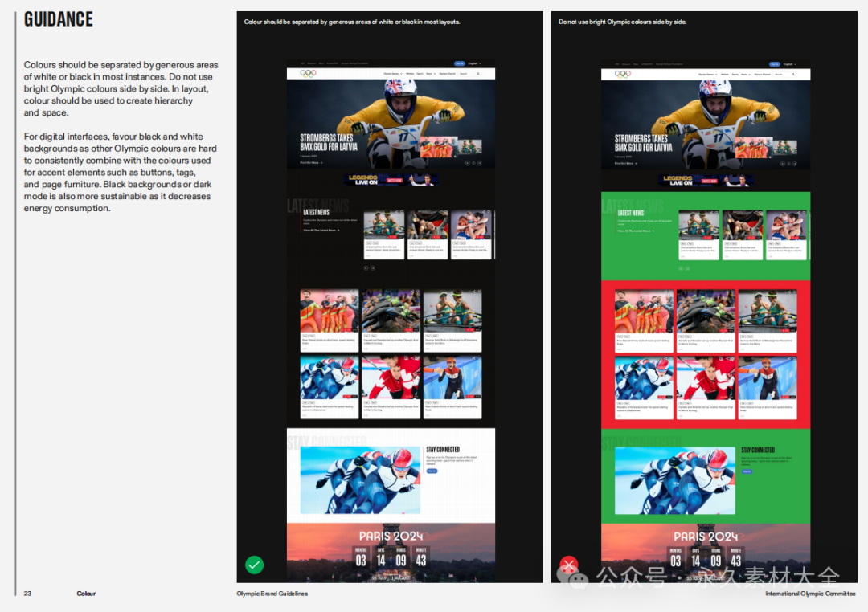Image resolution: width=868 pixels, height=612 pixels.
Task: Select Athletes in left mockup navigation
Action: click(x=410, y=74)
